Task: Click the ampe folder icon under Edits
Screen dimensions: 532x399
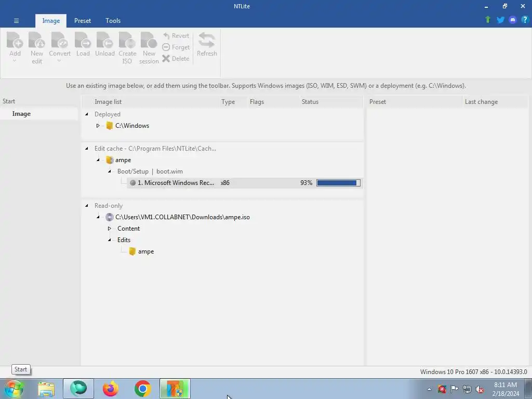Action: pyautogui.click(x=132, y=251)
